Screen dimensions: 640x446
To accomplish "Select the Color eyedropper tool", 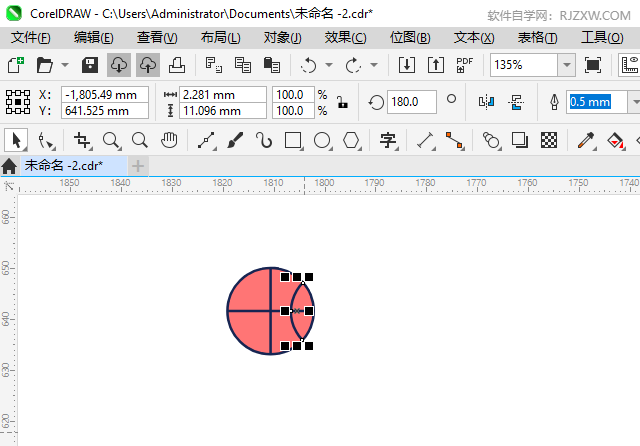I will pyautogui.click(x=586, y=140).
